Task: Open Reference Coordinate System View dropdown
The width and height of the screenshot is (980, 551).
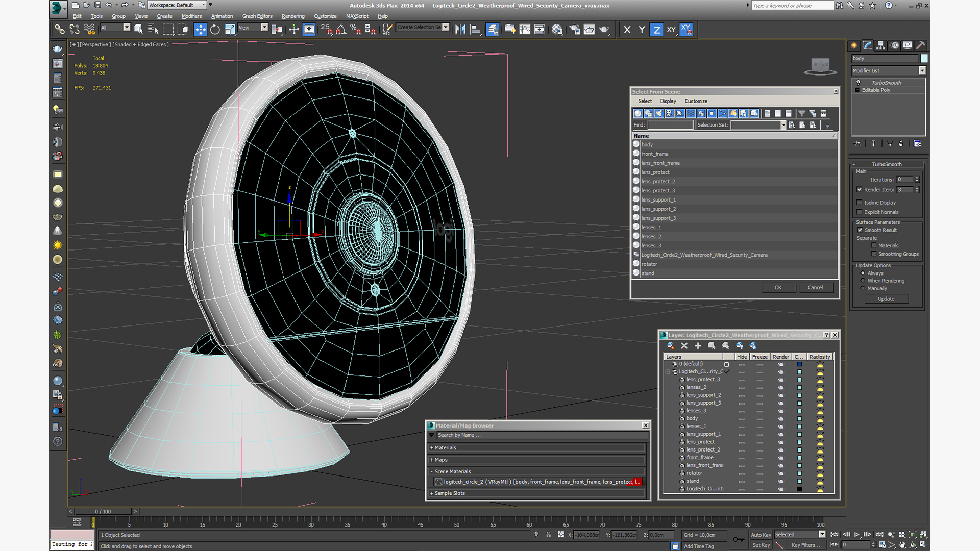Action: (x=264, y=28)
